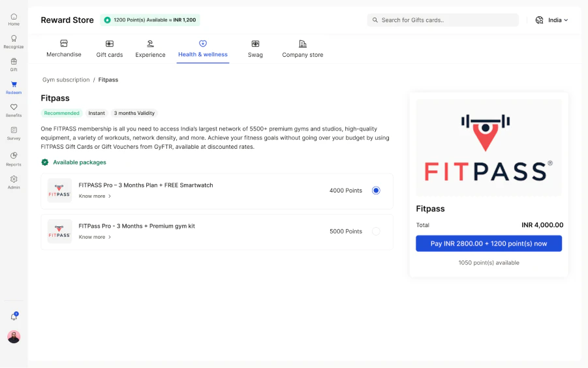Click the FITPASS Pro 3 Months Plan + FREE Smartwatch title
The image size is (588, 368).
146,185
